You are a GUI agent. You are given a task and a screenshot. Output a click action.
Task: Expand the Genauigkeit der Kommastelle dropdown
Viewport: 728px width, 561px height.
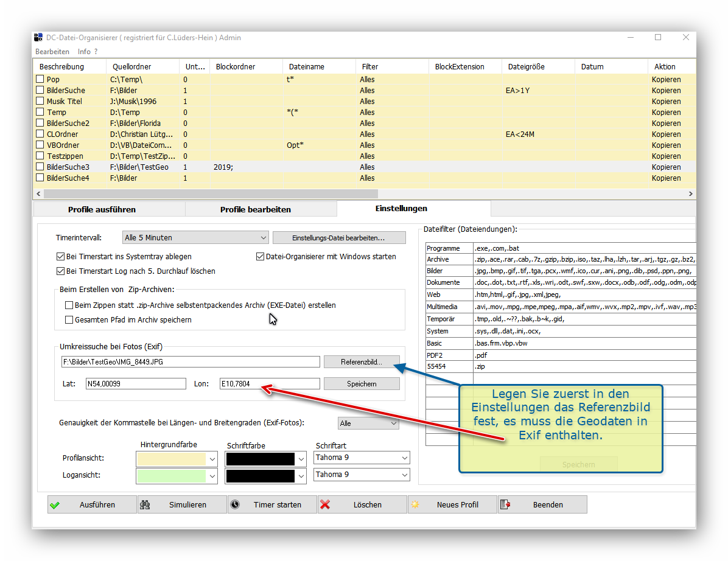coord(368,423)
